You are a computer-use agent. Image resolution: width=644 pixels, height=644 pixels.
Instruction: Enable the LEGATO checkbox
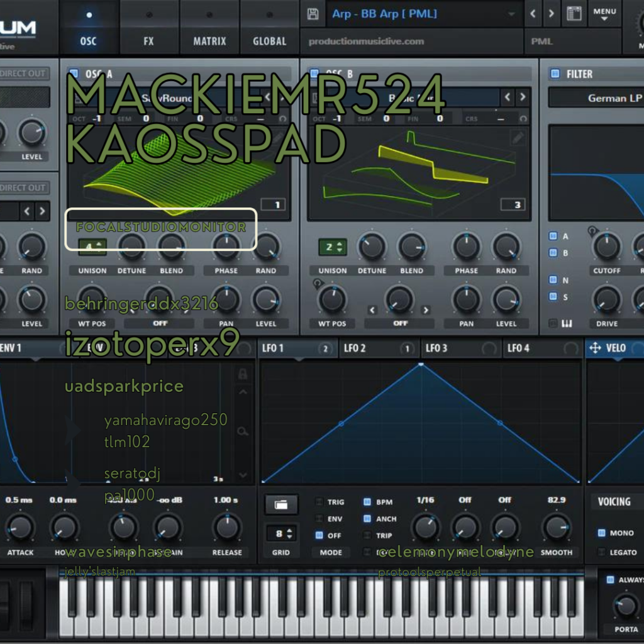[601, 552]
